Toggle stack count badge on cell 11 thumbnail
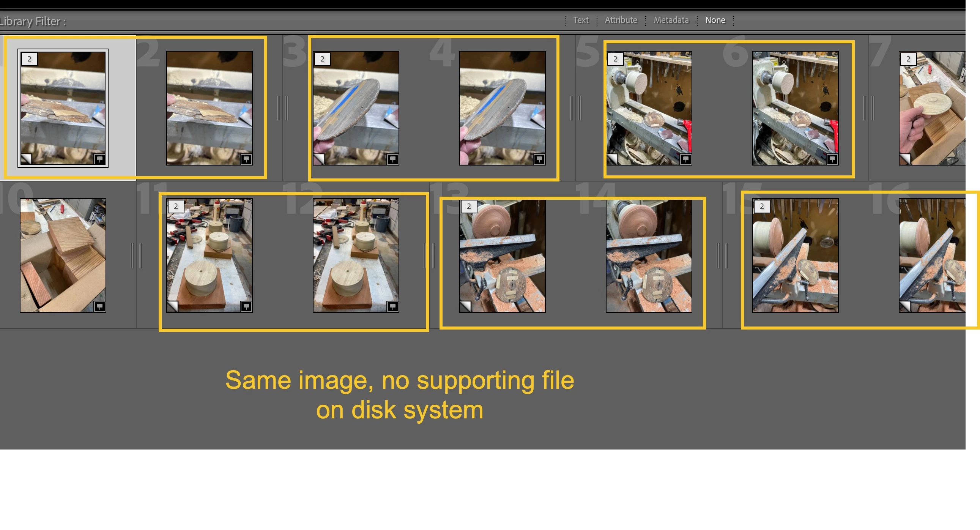Image resolution: width=980 pixels, height=530 pixels. click(176, 206)
